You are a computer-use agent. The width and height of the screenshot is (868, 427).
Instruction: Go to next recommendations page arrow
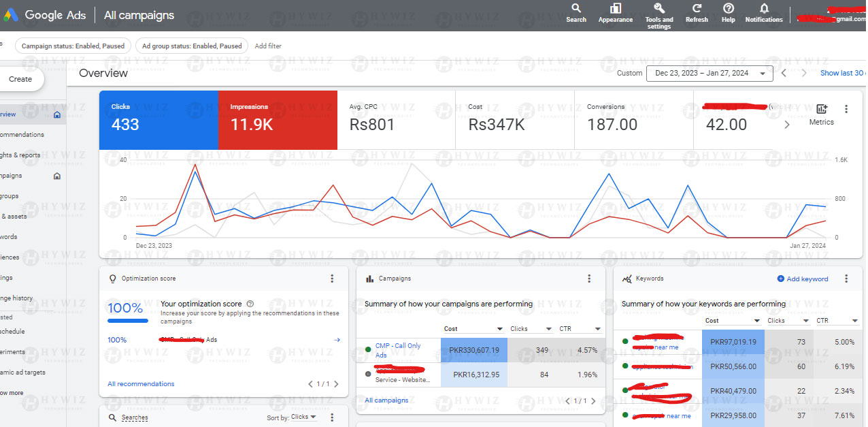pyautogui.click(x=337, y=384)
